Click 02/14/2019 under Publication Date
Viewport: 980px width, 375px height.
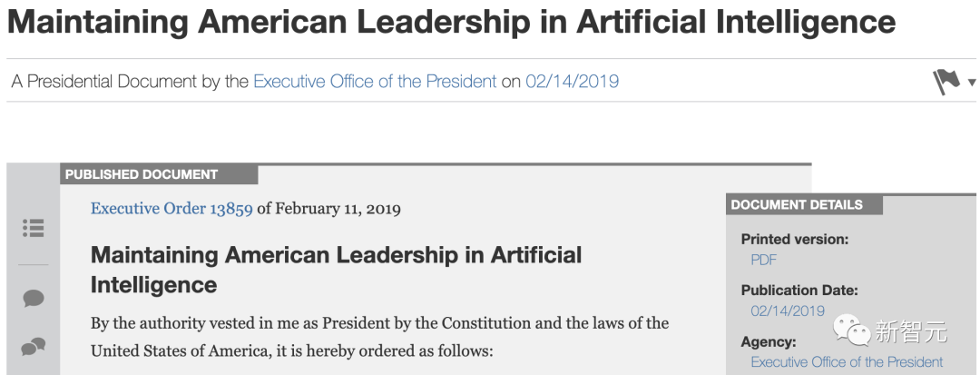[x=788, y=311]
